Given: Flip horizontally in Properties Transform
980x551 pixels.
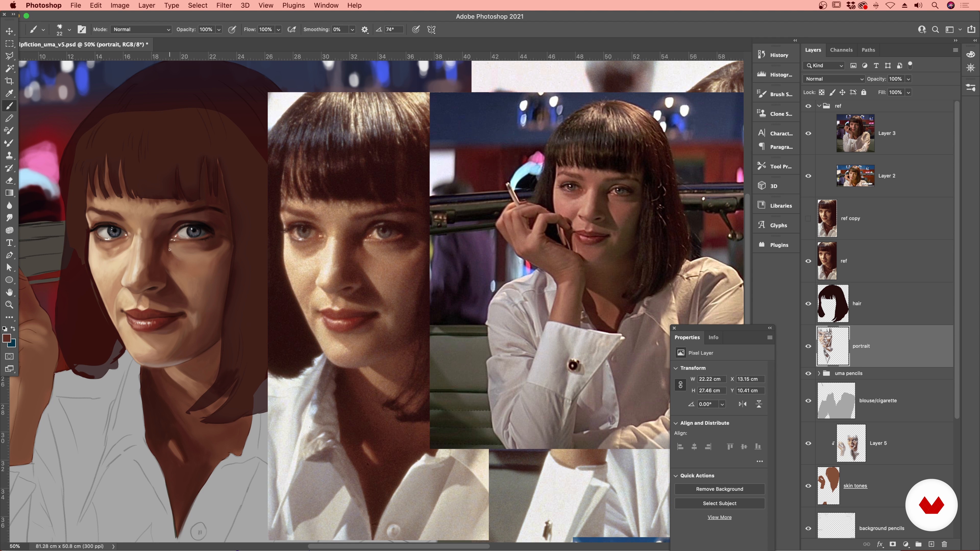Looking at the screenshot, I should point(742,404).
